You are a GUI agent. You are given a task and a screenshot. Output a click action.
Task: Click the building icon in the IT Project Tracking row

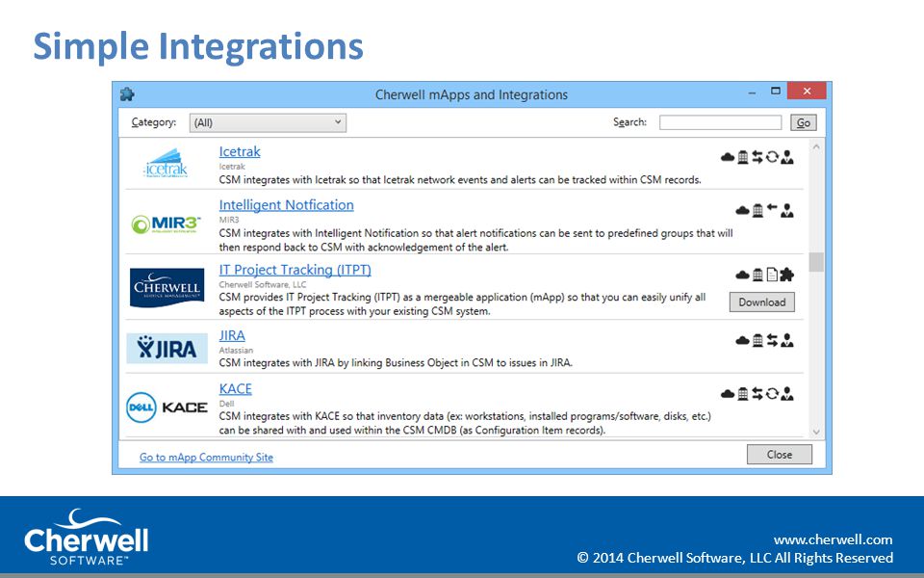[x=757, y=275]
